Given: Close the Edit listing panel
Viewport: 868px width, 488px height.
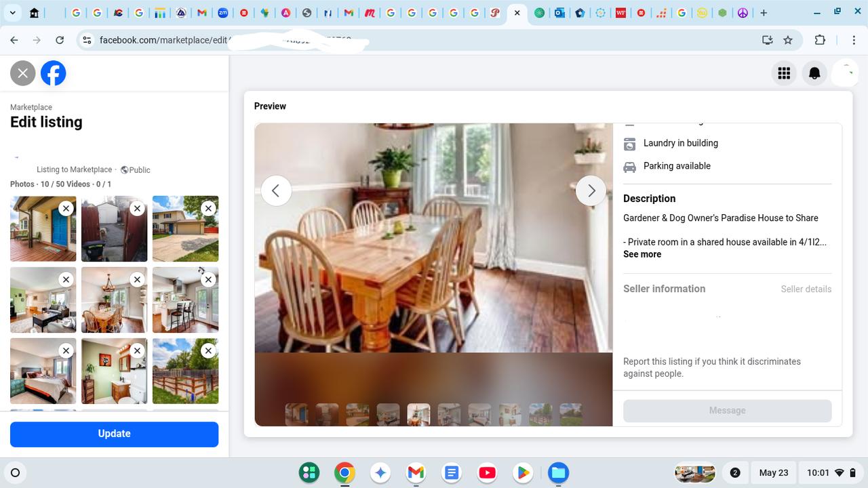Looking at the screenshot, I should click(22, 73).
